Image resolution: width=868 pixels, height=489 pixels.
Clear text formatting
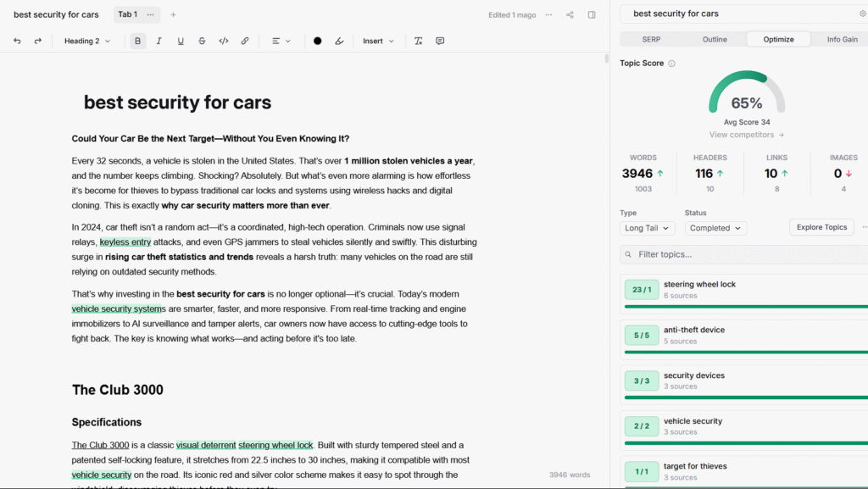[x=418, y=41]
